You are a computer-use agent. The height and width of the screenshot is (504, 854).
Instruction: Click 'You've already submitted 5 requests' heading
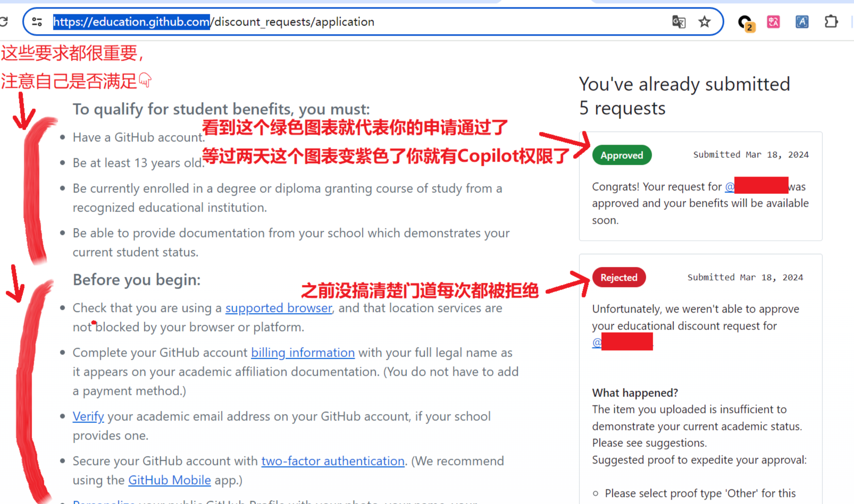click(x=685, y=96)
